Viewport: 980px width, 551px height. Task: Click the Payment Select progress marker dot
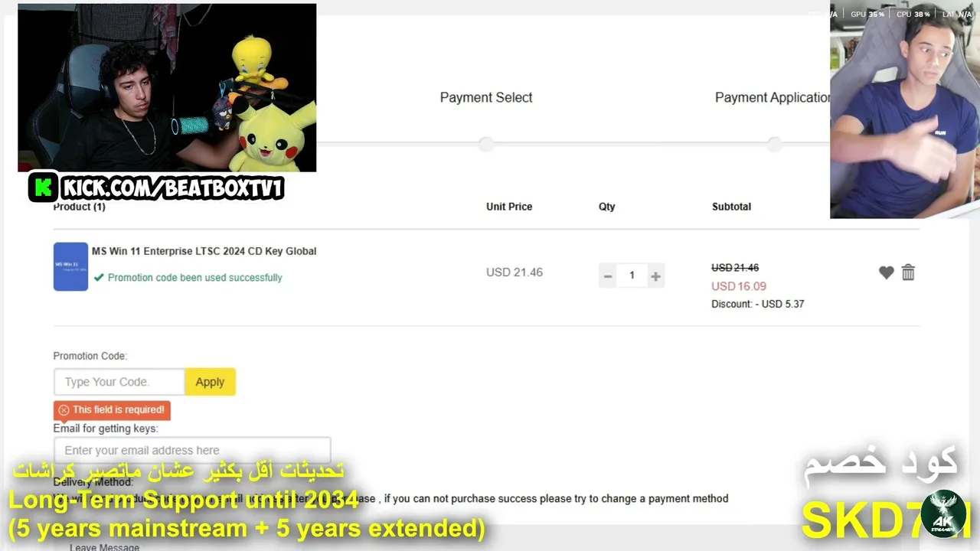(486, 144)
